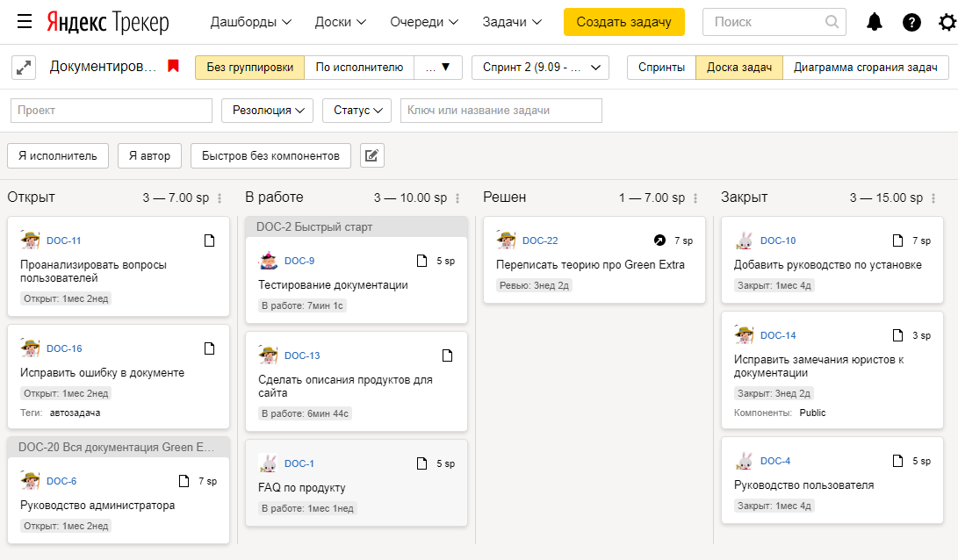The height and width of the screenshot is (560, 958).
Task: Open task link DOC-22
Action: pyautogui.click(x=540, y=241)
